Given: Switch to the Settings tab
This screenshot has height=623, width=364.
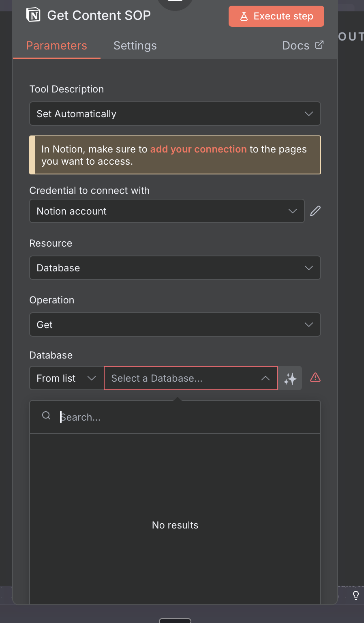Looking at the screenshot, I should [135, 46].
